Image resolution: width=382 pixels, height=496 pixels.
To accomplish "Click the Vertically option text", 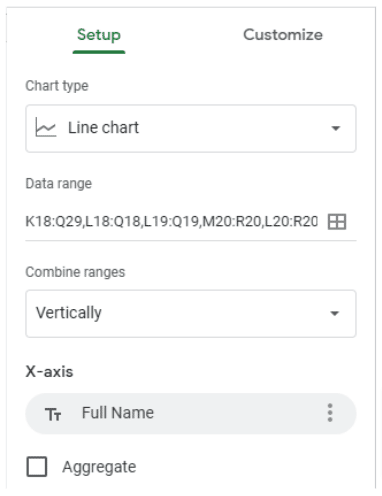I will [x=69, y=313].
